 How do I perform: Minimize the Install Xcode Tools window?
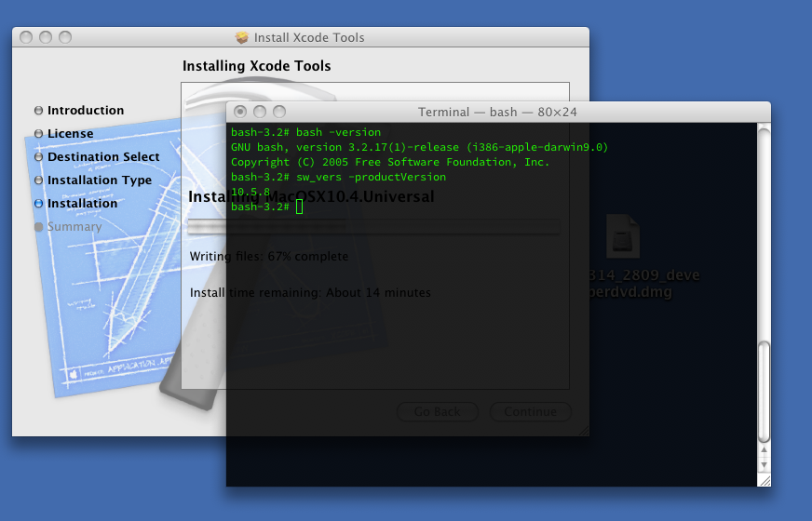coord(46,37)
